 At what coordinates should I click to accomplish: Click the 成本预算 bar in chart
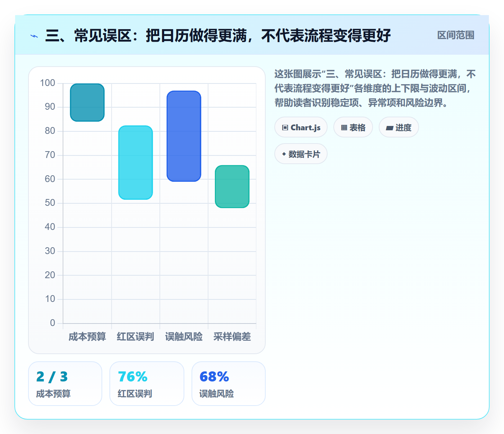click(87, 103)
